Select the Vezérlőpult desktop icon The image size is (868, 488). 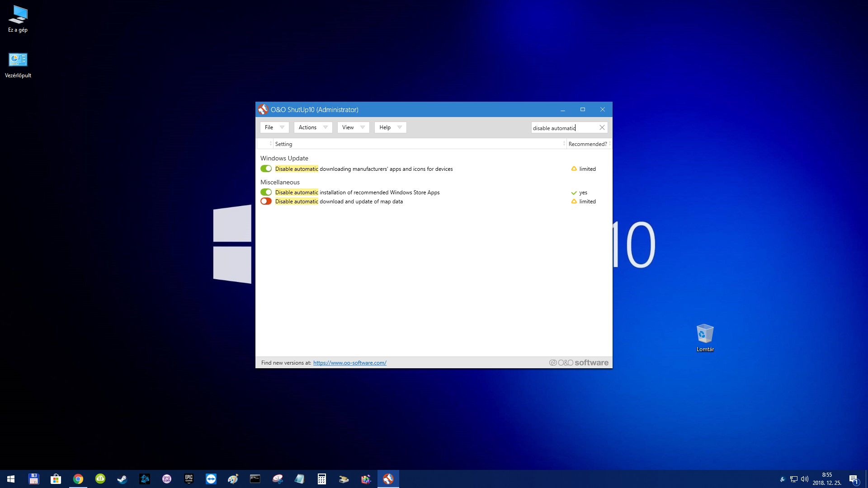tap(18, 66)
